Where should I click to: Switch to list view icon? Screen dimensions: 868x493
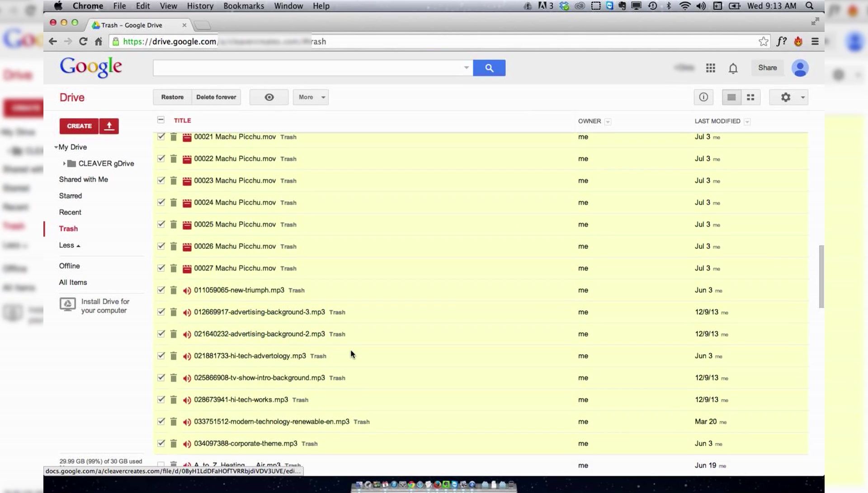[x=731, y=97]
